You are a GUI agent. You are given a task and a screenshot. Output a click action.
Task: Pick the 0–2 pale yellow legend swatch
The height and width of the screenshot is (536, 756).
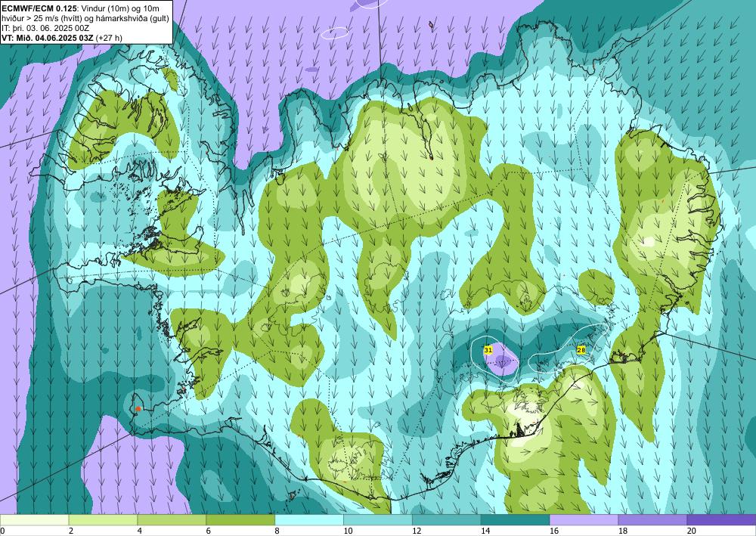(x=34, y=520)
